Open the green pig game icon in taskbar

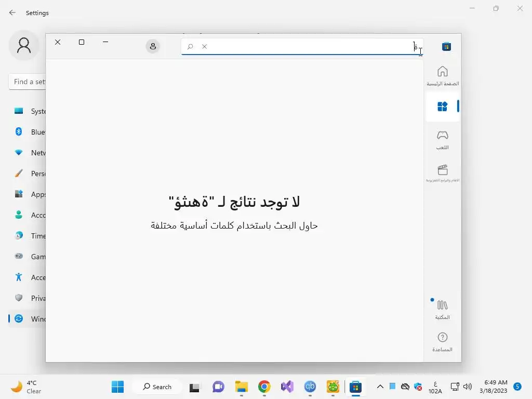click(x=333, y=387)
